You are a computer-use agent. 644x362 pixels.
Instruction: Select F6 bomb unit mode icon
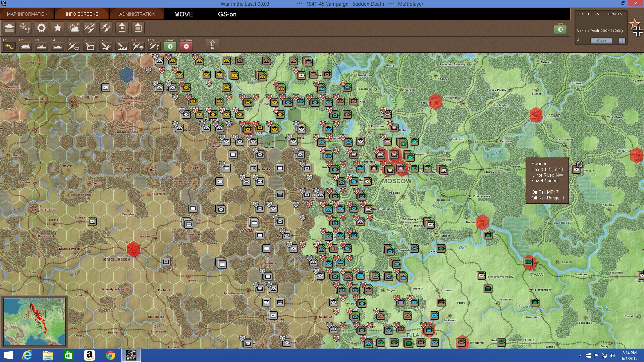click(90, 47)
